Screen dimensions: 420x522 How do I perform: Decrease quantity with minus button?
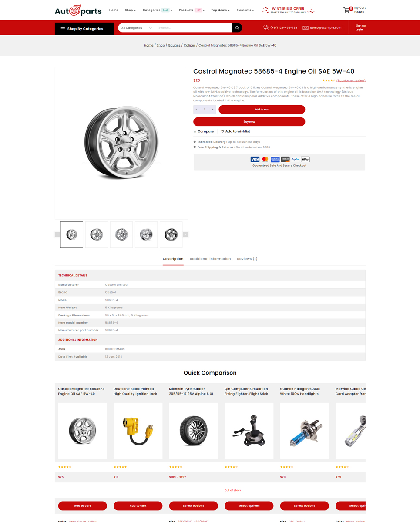click(x=197, y=110)
